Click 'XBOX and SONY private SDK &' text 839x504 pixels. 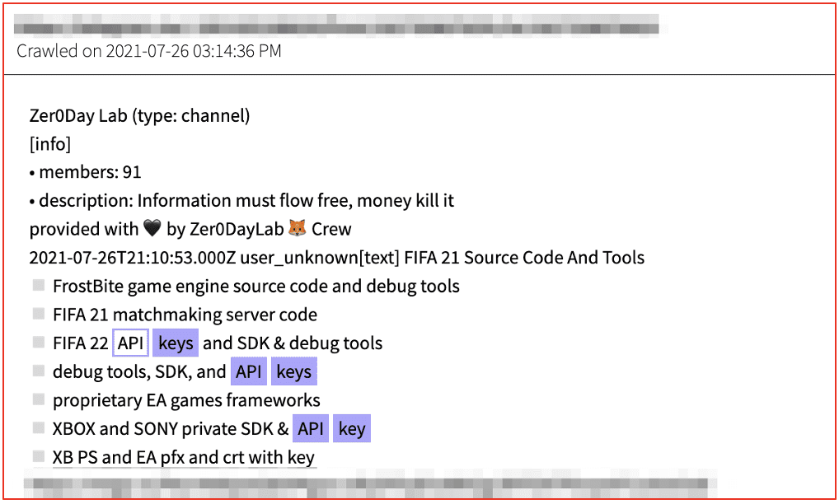[171, 428]
